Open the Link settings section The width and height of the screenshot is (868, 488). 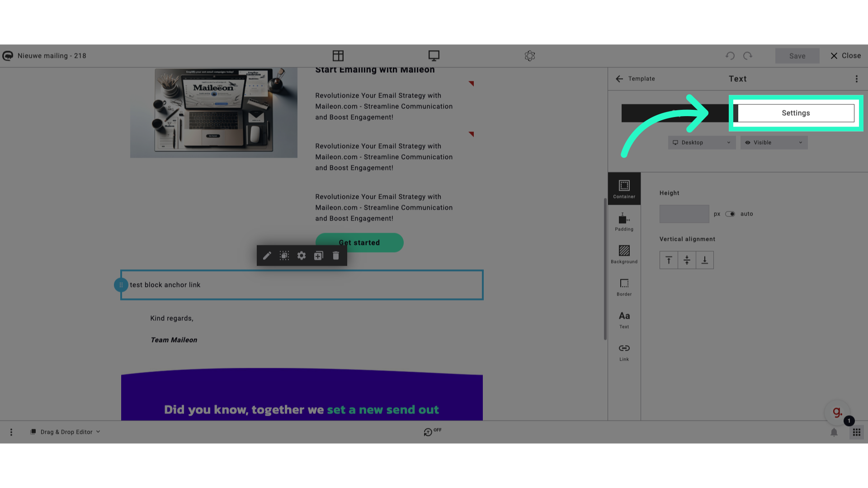click(624, 352)
